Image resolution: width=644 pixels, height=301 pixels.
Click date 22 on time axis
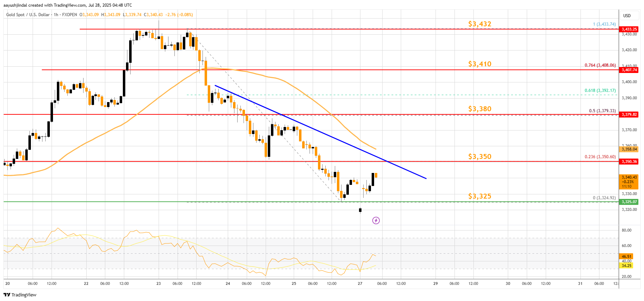click(x=86, y=283)
